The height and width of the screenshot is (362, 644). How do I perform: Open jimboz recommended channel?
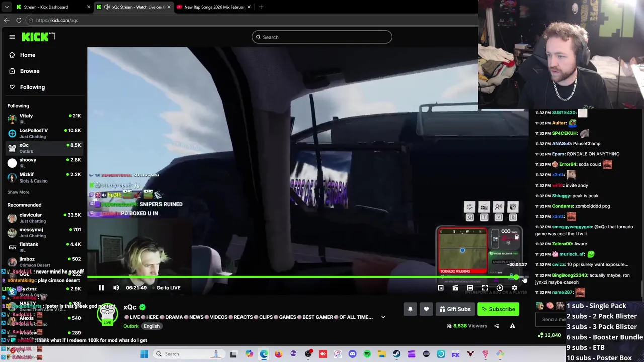point(44,262)
